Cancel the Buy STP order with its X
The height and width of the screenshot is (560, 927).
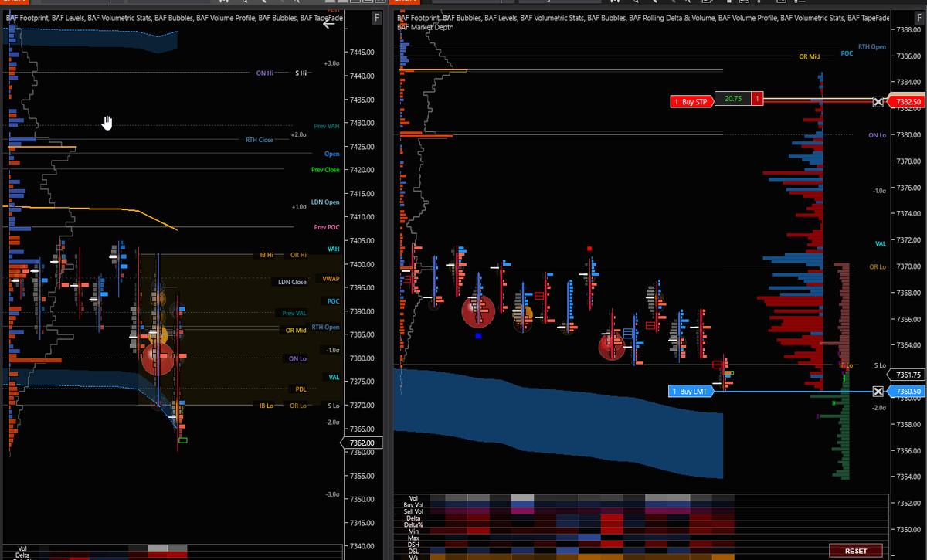878,101
